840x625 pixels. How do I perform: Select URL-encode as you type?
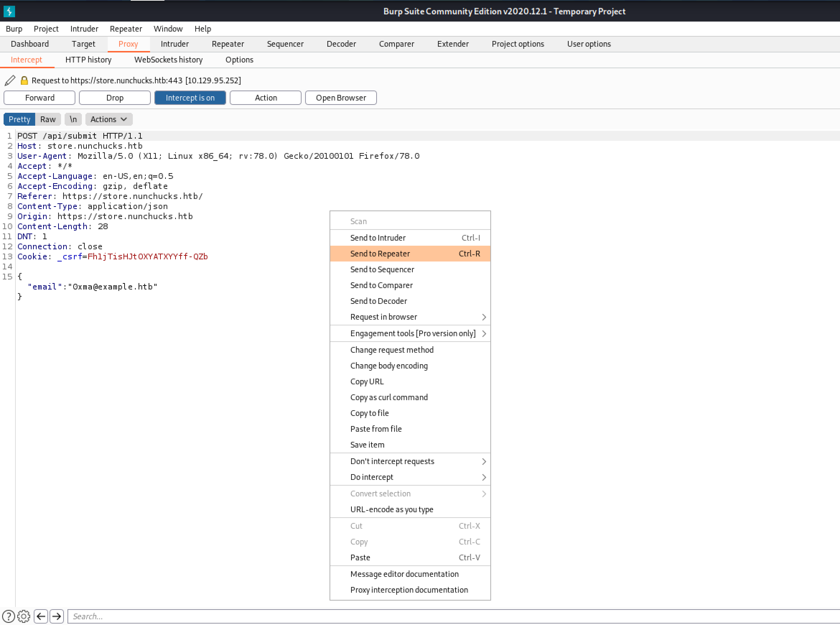coord(410,510)
